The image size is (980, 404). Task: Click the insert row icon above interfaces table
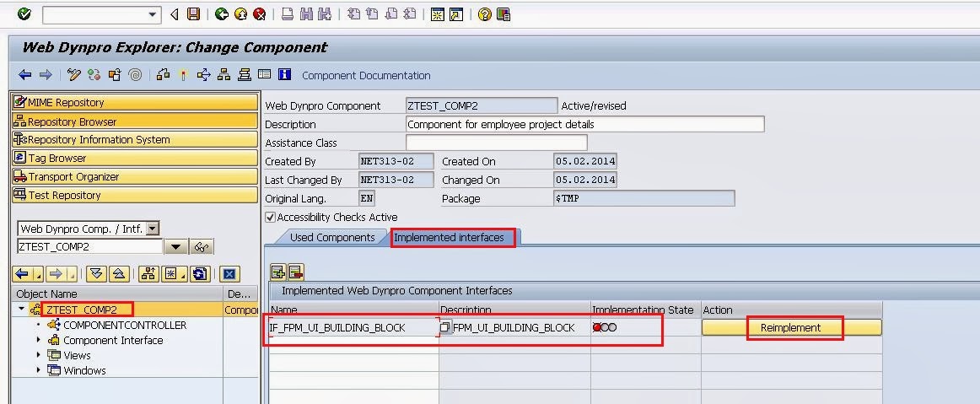(x=277, y=272)
